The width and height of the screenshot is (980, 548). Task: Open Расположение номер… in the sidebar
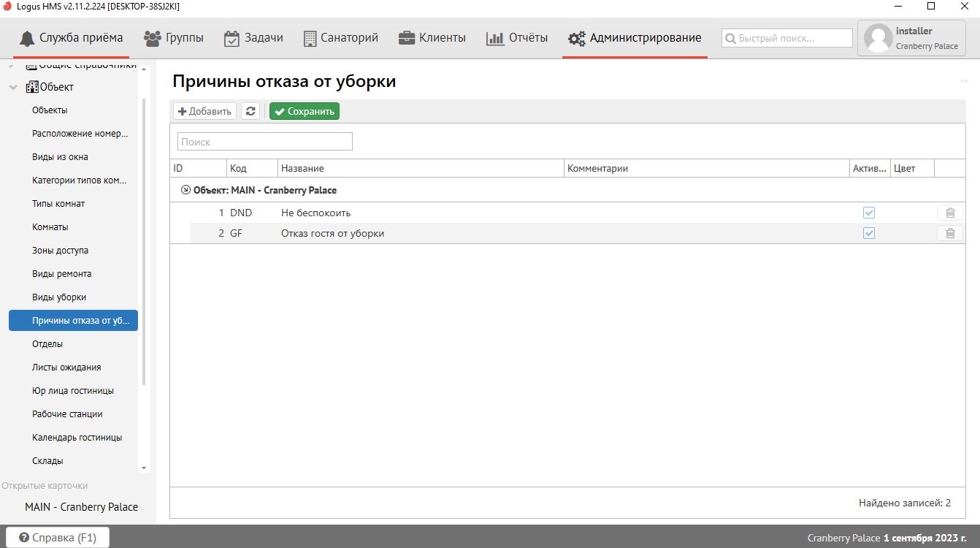click(80, 134)
